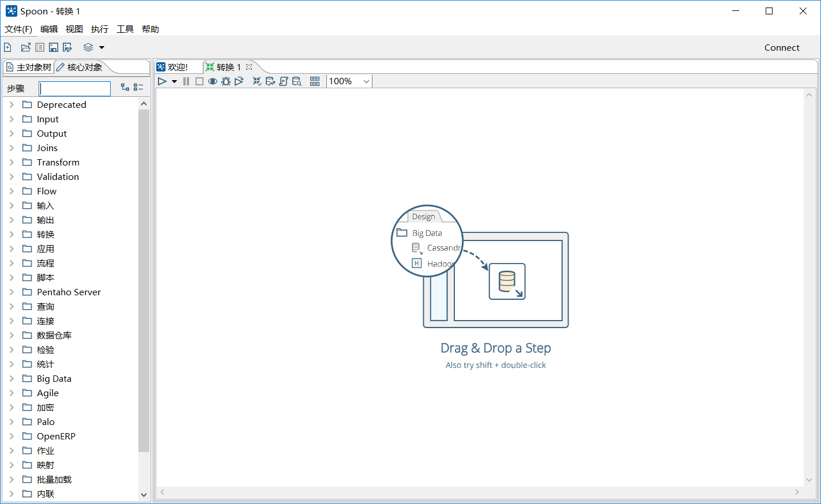Open the 帮助 menu

[x=150, y=29]
